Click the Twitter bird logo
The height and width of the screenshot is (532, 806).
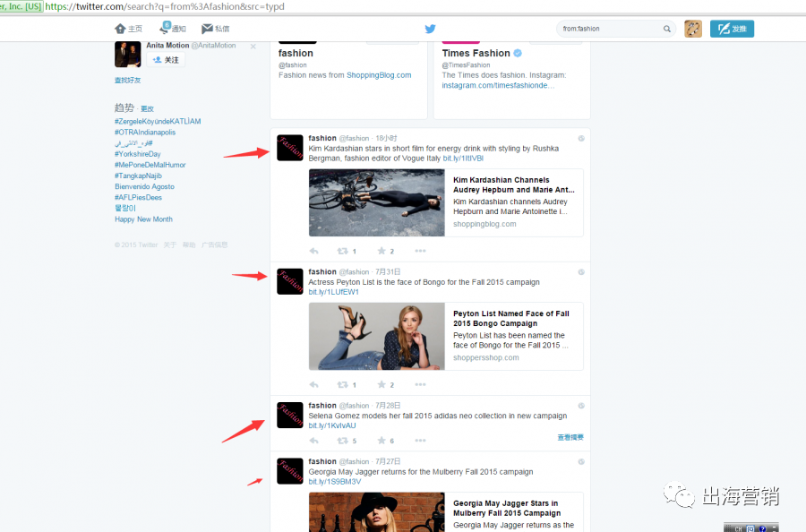[430, 29]
